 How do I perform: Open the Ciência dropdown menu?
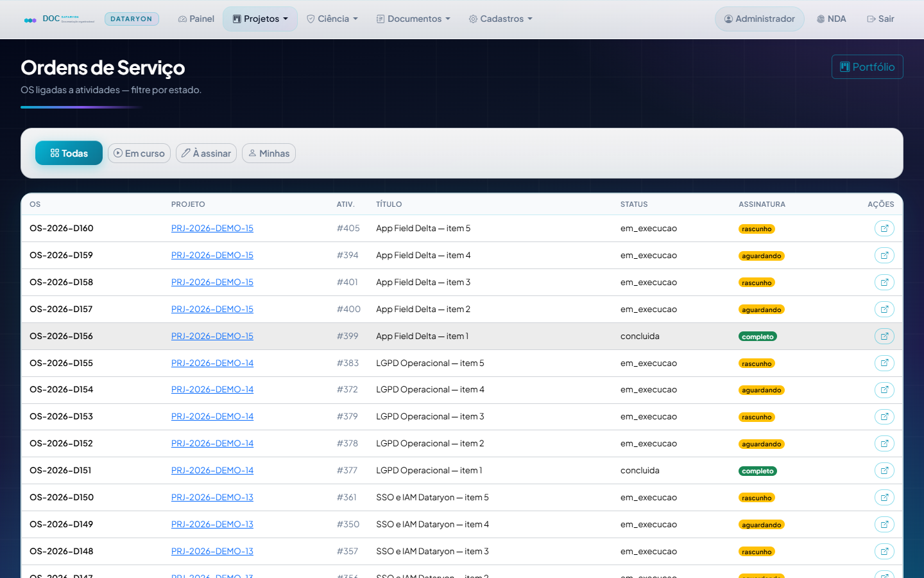[332, 19]
